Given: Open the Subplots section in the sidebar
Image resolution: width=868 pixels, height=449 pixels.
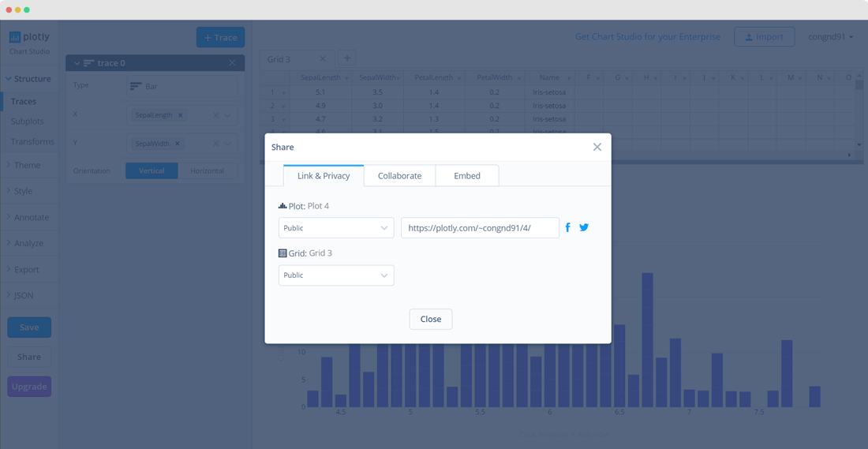Looking at the screenshot, I should (28, 122).
